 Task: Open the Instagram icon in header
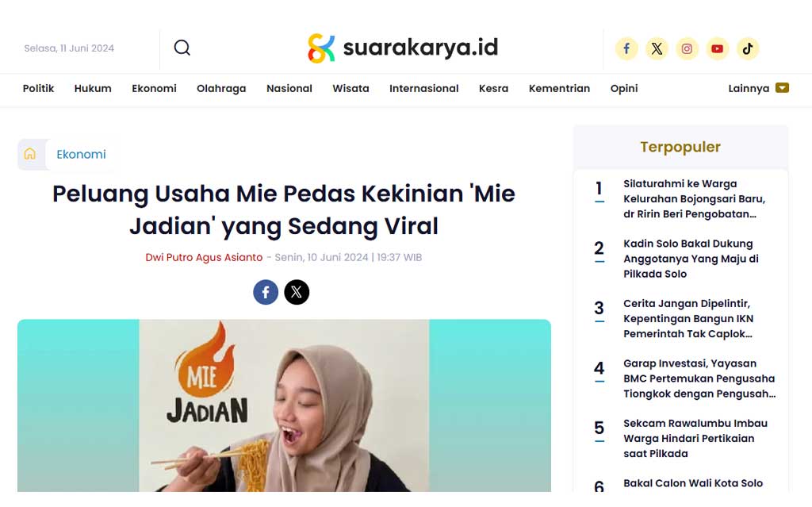tap(687, 48)
